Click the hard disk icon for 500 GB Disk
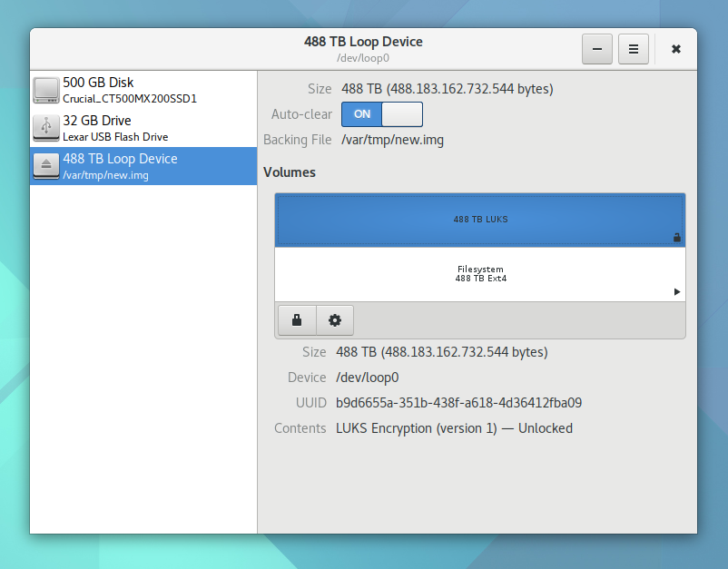This screenshot has height=569, width=728. (45, 90)
